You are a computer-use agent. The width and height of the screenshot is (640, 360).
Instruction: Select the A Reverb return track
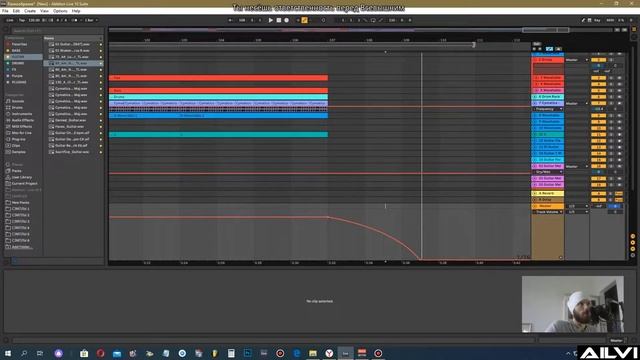tap(548, 193)
